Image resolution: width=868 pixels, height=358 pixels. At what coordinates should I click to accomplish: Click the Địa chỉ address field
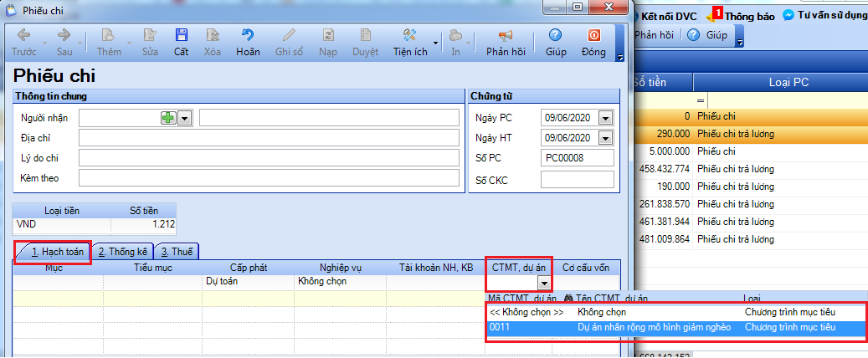[x=269, y=138]
